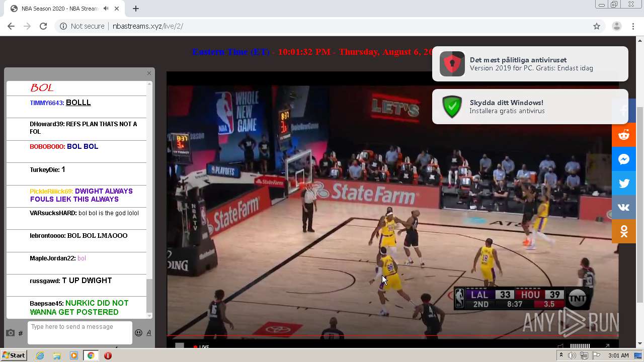
Task: Click the red lock antivirus icon
Action: point(452,64)
